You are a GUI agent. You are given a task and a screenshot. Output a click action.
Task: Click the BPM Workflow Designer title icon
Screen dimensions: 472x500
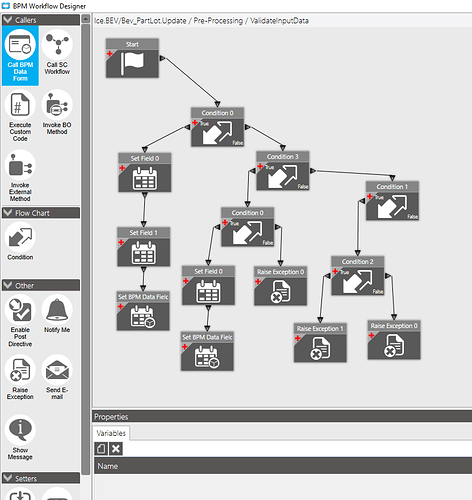pos(6,6)
